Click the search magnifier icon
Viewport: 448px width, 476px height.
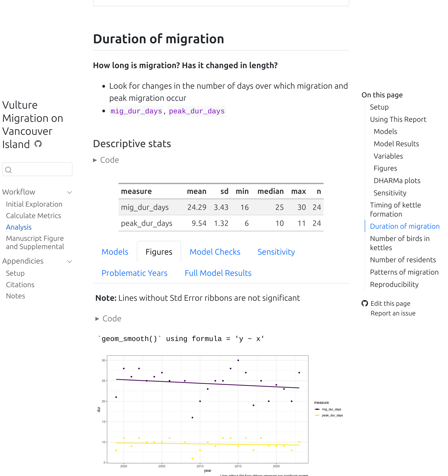point(8,170)
